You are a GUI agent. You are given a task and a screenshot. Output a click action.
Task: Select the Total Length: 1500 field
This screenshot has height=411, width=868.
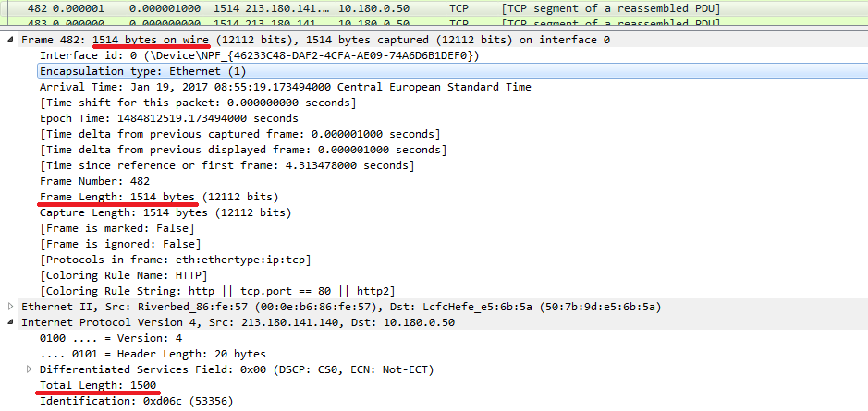click(98, 384)
